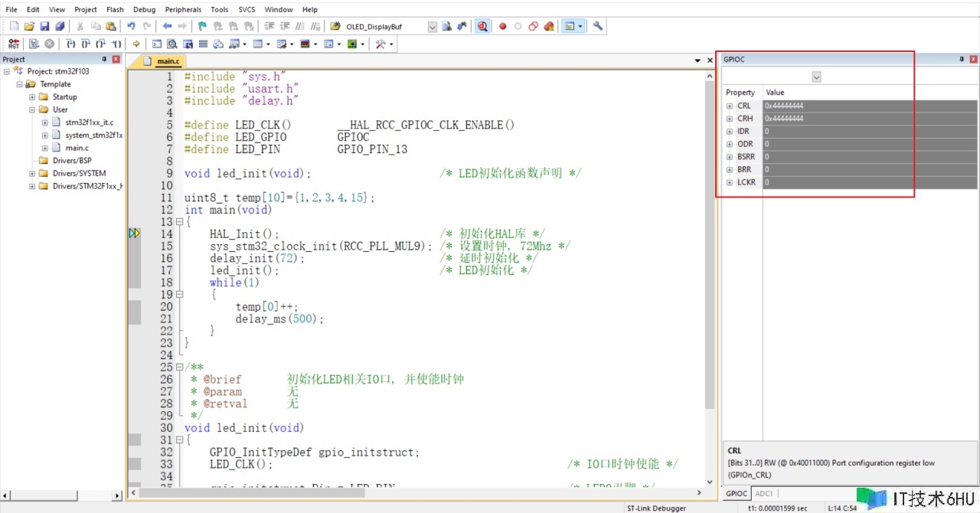Pin the Project panel
This screenshot has height=513, width=980.
click(x=105, y=60)
